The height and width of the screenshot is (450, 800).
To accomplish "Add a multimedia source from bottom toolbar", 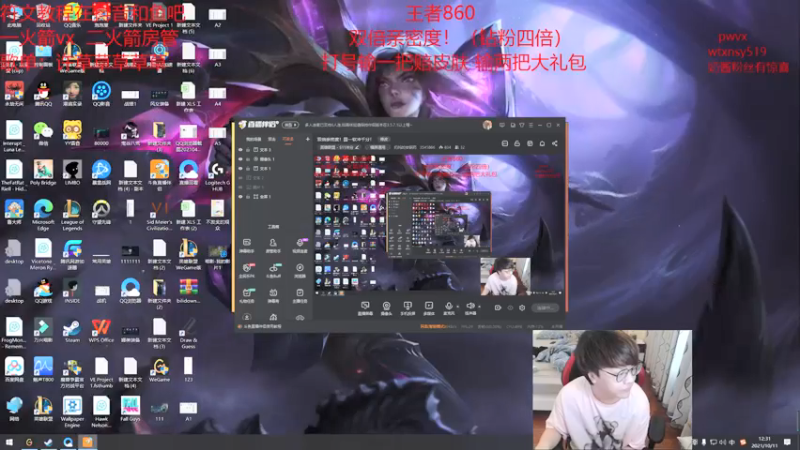I will click(x=429, y=308).
